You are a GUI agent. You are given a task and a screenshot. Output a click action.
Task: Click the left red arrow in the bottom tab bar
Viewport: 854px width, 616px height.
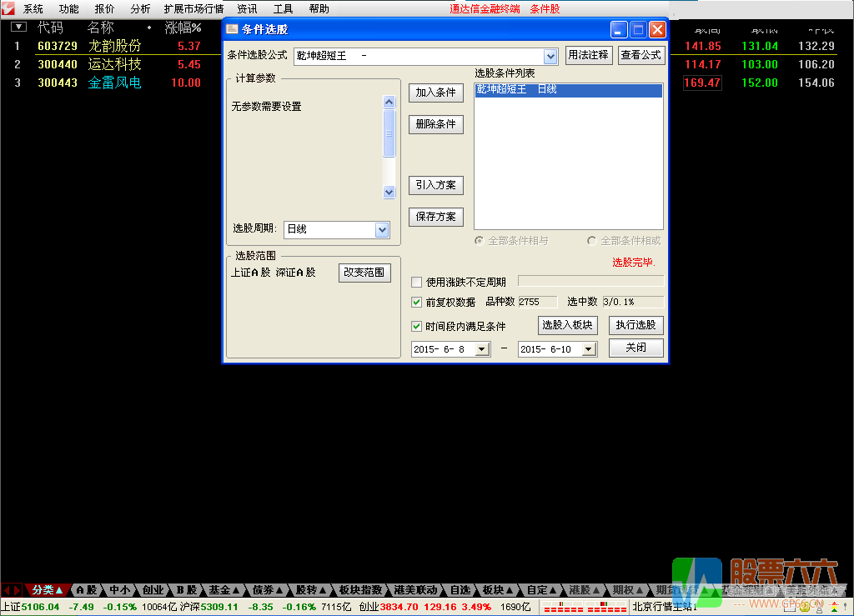tap(7, 590)
